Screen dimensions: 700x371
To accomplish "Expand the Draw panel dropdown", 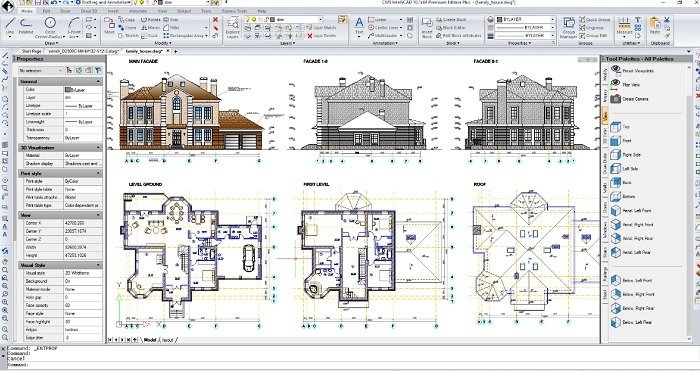I will click(x=52, y=43).
